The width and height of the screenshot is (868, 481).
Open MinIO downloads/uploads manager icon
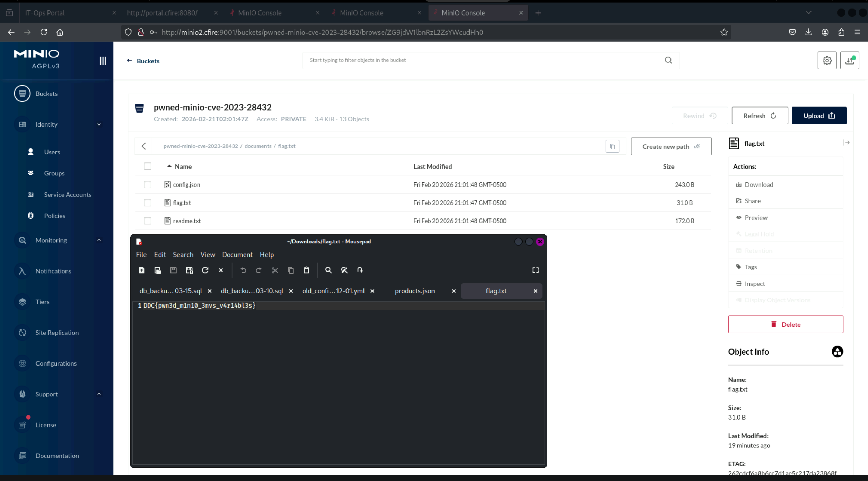850,61
